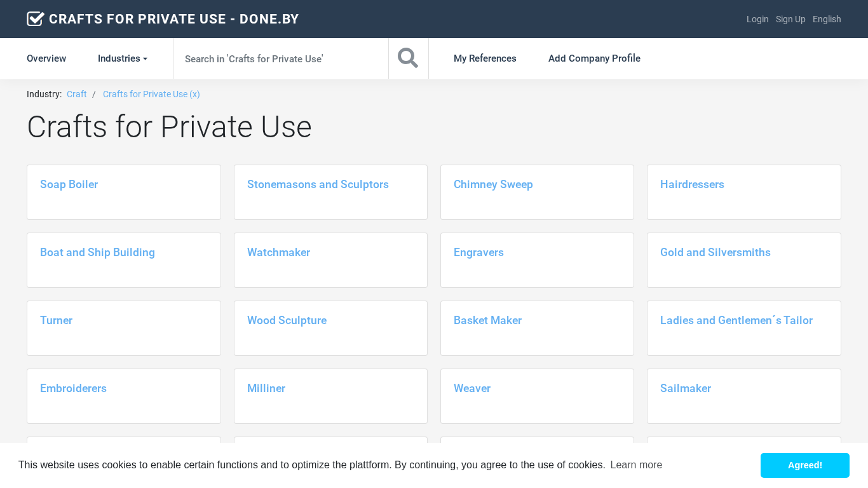Click the checkmark logo icon in header

point(36,19)
